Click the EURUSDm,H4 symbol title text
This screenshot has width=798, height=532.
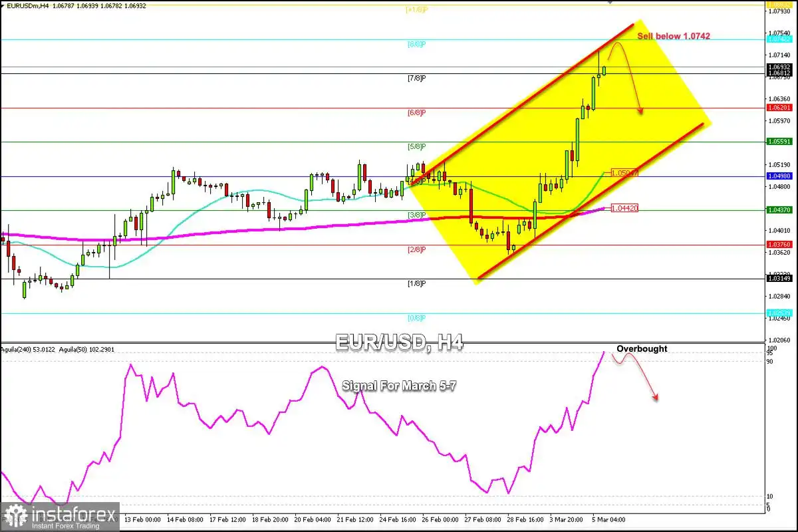coord(29,6)
